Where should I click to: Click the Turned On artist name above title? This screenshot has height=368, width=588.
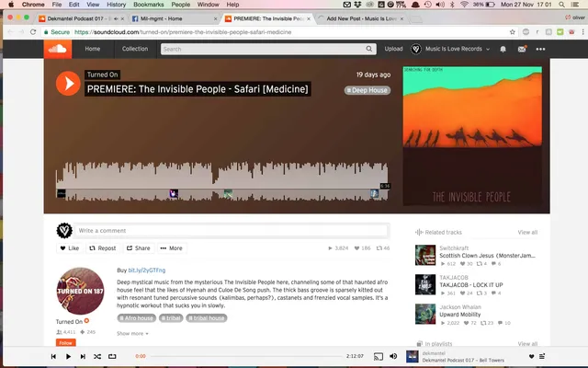point(102,75)
